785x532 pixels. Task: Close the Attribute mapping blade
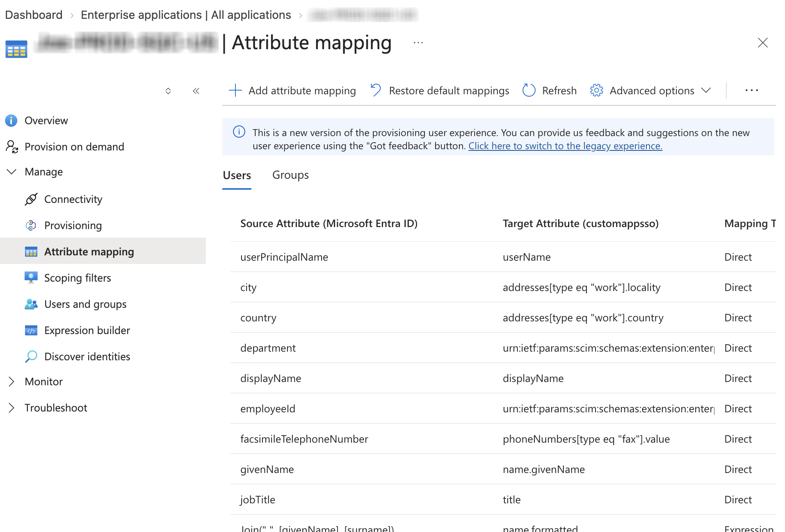[763, 43]
